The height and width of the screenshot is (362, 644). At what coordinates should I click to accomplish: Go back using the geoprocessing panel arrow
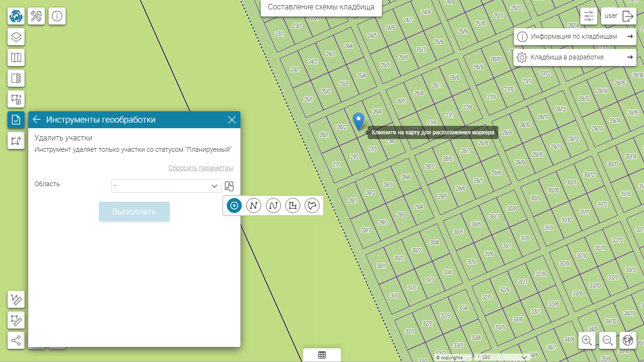pyautogui.click(x=37, y=120)
